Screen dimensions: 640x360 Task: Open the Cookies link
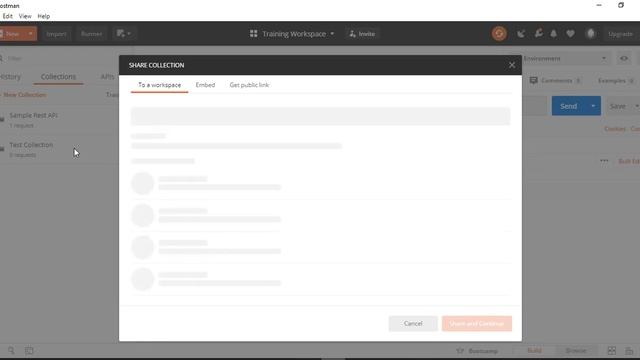click(615, 129)
